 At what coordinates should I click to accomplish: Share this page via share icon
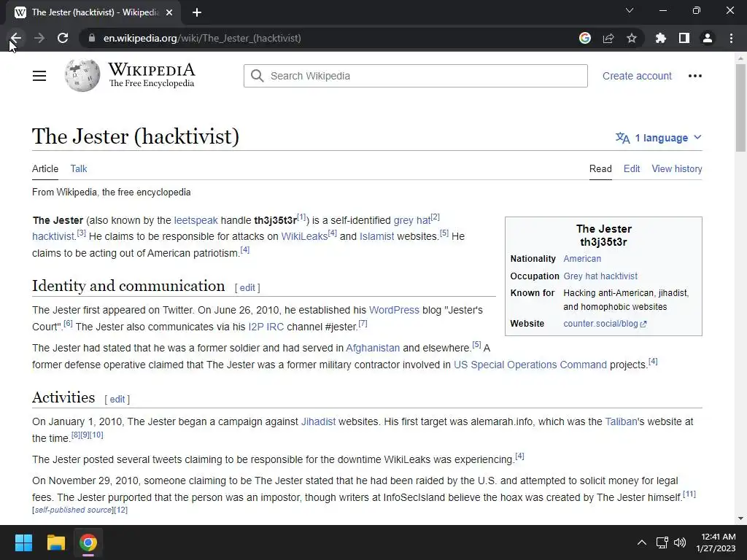pos(608,38)
